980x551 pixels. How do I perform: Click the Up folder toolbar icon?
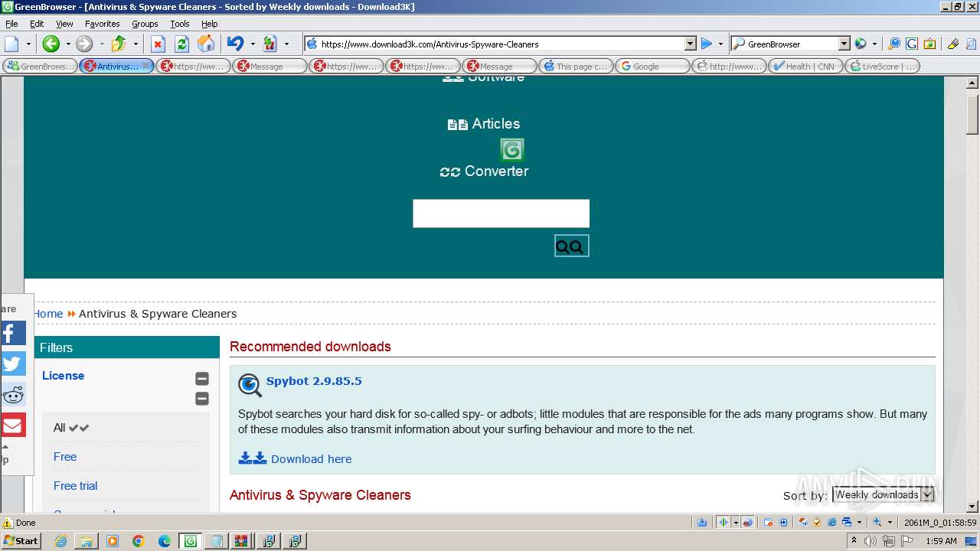pos(119,44)
